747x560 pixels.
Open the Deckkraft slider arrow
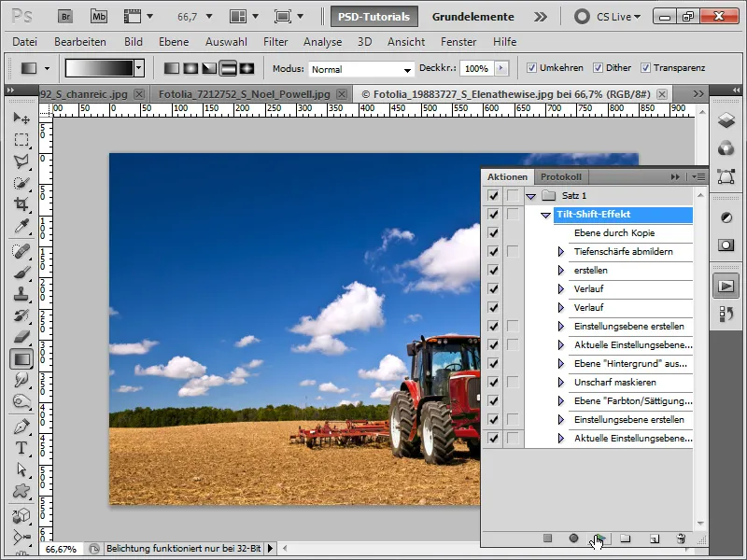[x=500, y=68]
